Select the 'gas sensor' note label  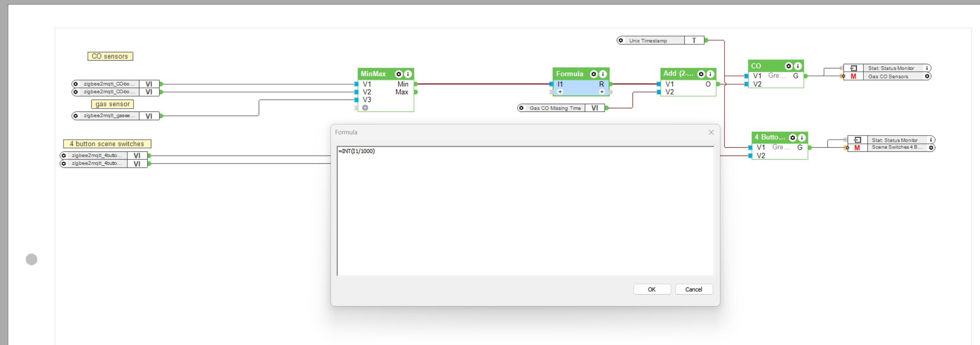tap(112, 104)
